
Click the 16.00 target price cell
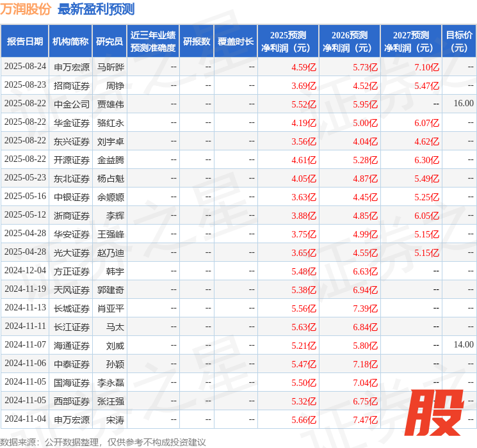[x=463, y=104]
